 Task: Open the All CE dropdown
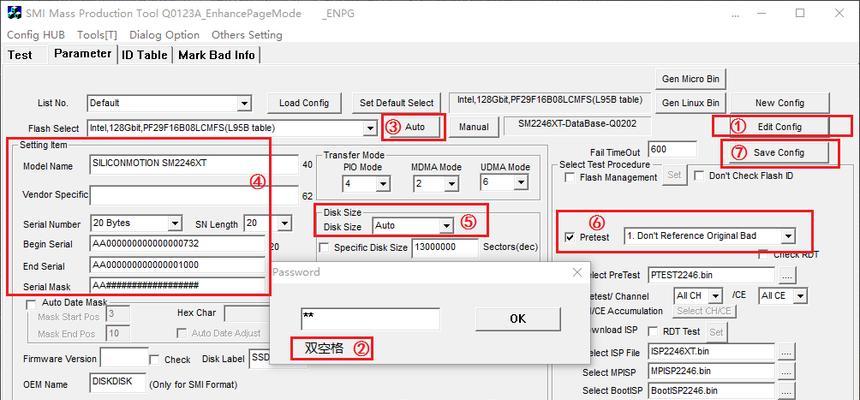click(x=800, y=296)
